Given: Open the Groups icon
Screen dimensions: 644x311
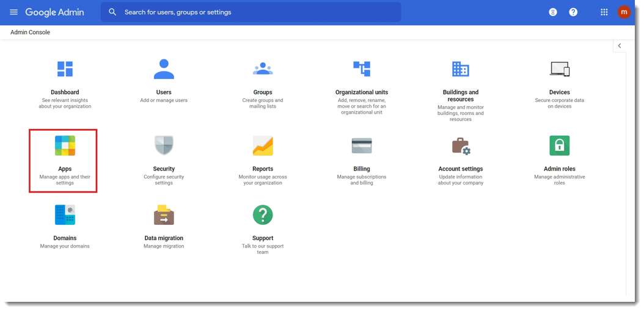Looking at the screenshot, I should (x=263, y=68).
